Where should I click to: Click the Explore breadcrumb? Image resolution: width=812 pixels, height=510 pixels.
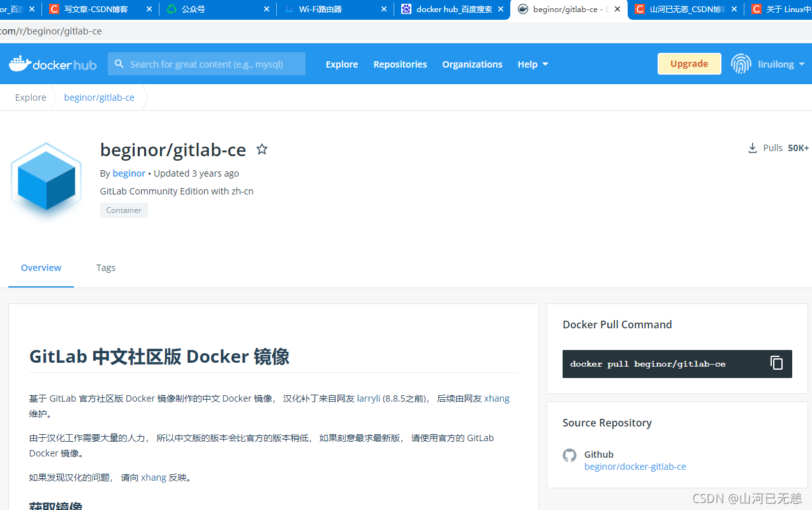31,98
